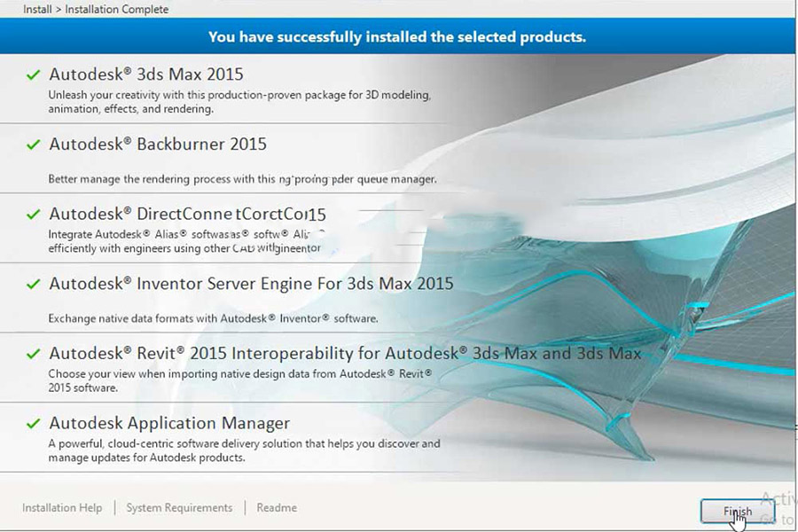Click the Autodesk Application Manager title
The image size is (798, 532).
[169, 423]
